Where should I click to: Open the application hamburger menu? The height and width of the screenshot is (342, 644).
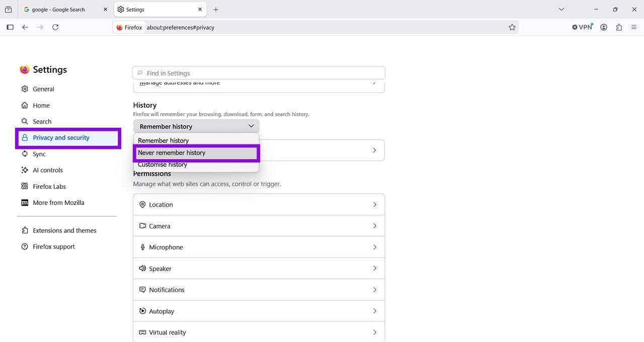(x=634, y=27)
